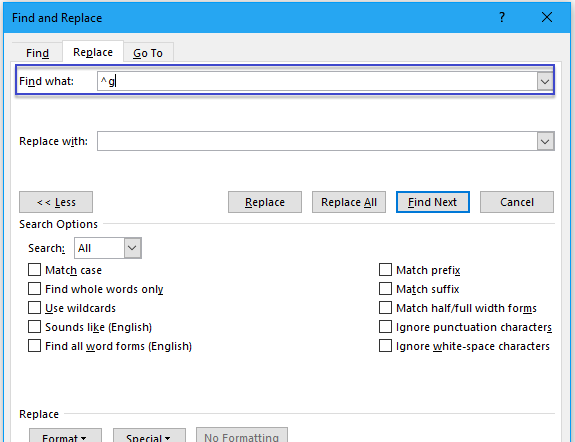Collapse options with the Less button
This screenshot has height=442, width=575.
(x=56, y=202)
